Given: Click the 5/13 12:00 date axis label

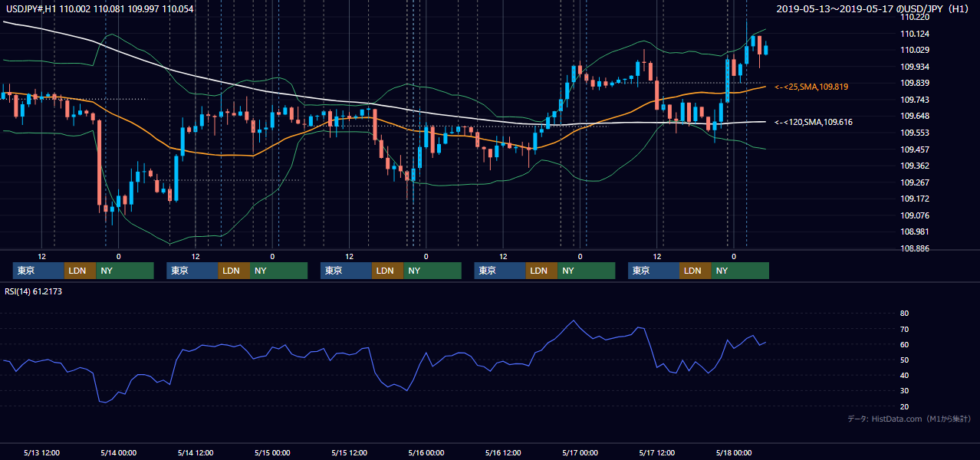Looking at the screenshot, I should coord(42,452).
